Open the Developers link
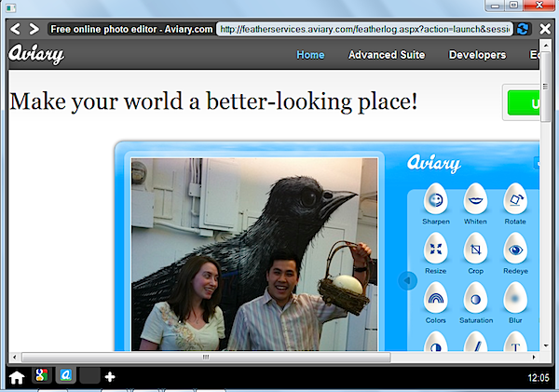This screenshot has height=392, width=559. pyautogui.click(x=477, y=55)
